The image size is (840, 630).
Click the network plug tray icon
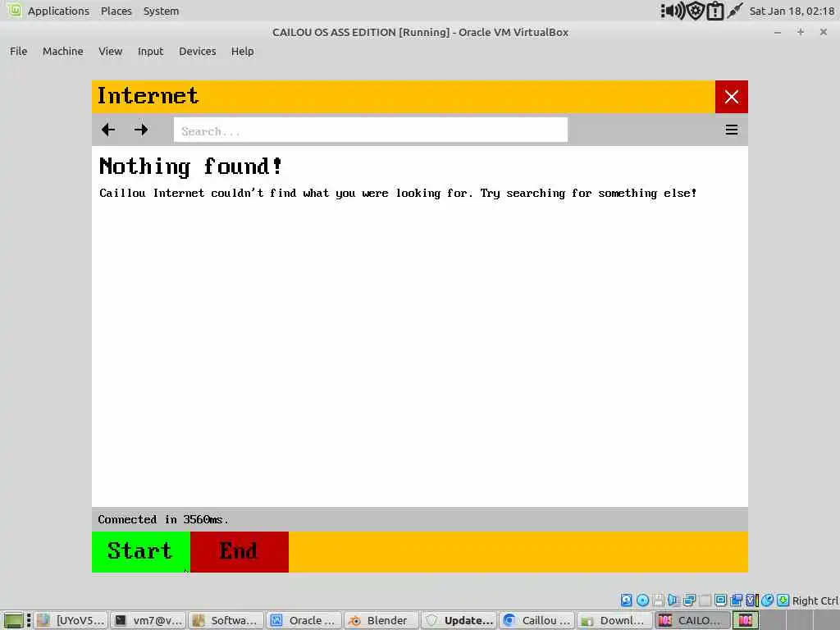pyautogui.click(x=735, y=10)
